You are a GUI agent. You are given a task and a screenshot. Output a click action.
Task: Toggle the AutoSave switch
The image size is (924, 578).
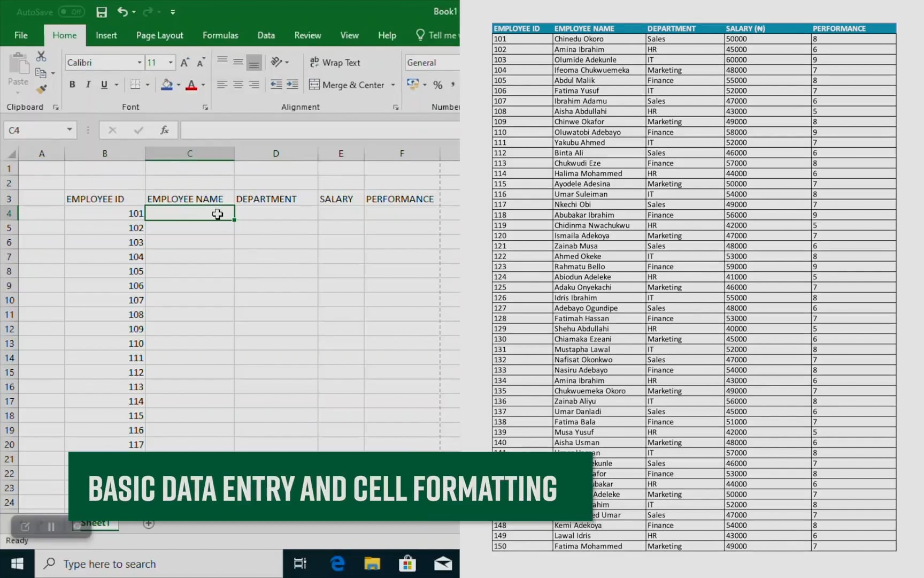(x=71, y=12)
